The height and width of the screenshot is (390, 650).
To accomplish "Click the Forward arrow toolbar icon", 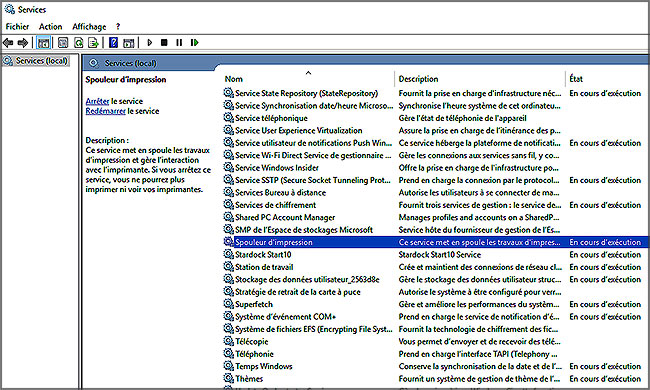I will (23, 42).
